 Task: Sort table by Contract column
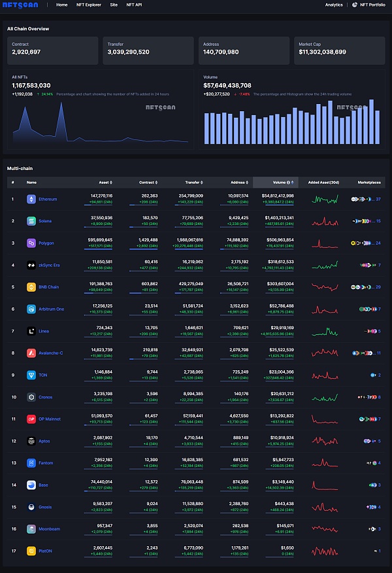(157, 182)
